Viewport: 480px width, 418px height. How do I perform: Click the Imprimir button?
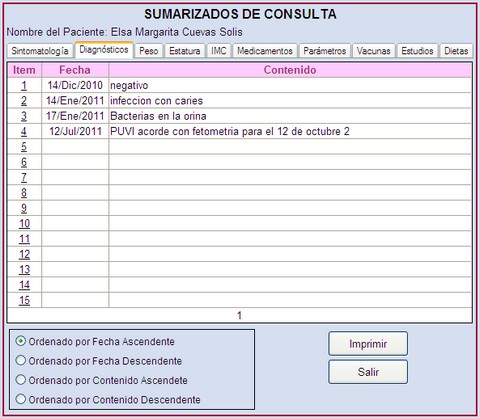[368, 344]
